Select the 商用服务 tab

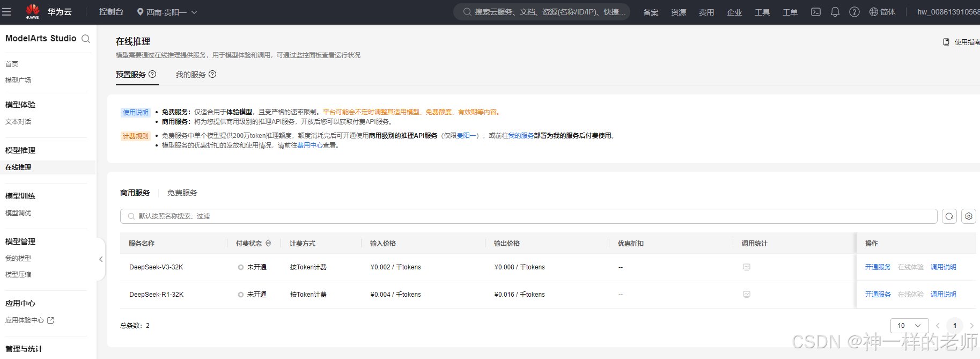pyautogui.click(x=135, y=193)
